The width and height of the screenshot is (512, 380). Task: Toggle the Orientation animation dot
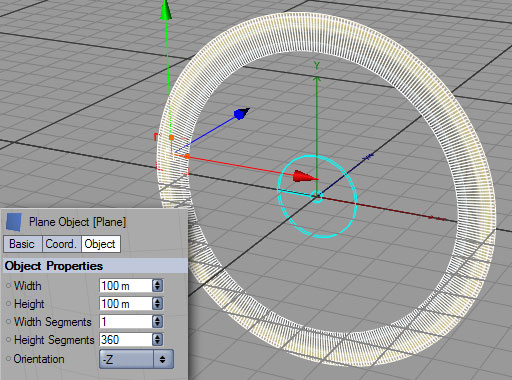click(x=8, y=359)
